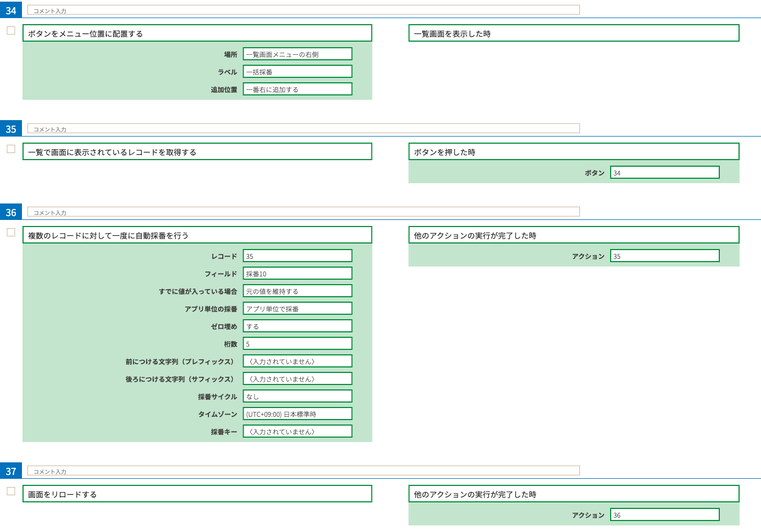Open the 採番サイクル field set to なし
The image size is (761, 532).
tap(297, 397)
